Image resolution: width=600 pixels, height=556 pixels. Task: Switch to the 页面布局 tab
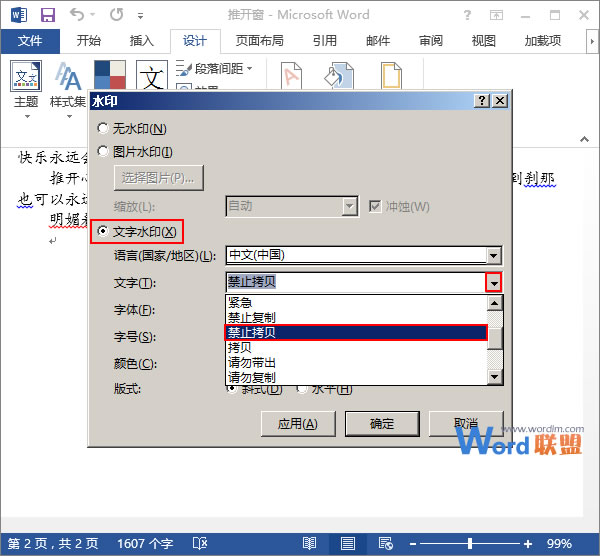coord(259,41)
